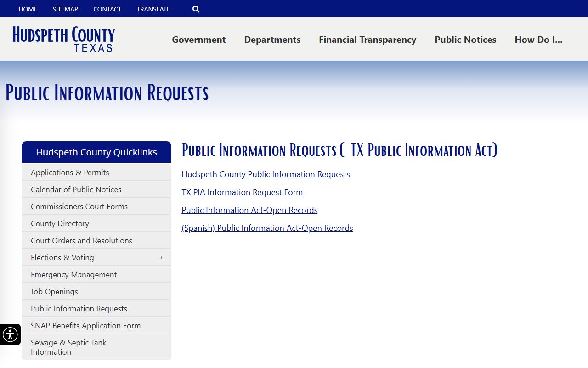588x368 pixels.
Task: Open the Contact page
Action: (x=107, y=9)
